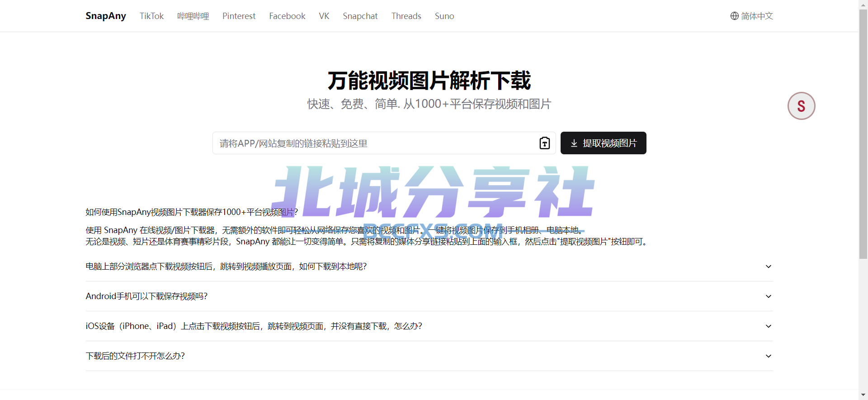The height and width of the screenshot is (400, 868).
Task: Open the Suno navigation link
Action: (444, 16)
